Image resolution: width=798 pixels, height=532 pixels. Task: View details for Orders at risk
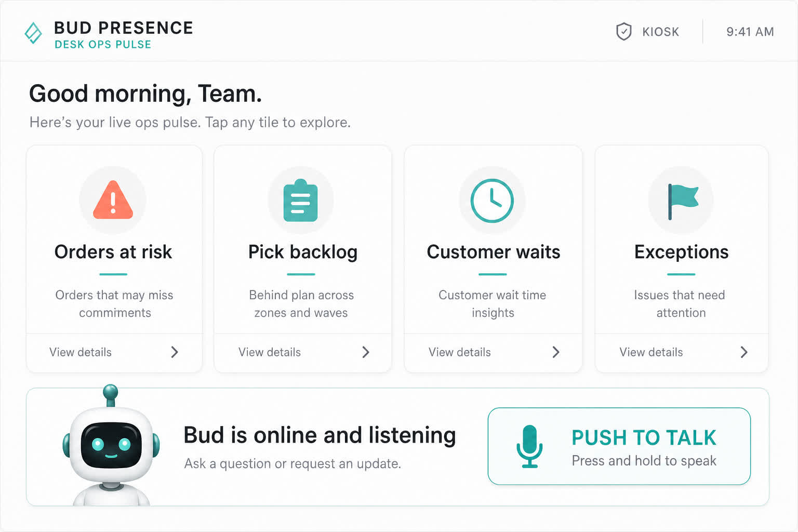(x=81, y=352)
